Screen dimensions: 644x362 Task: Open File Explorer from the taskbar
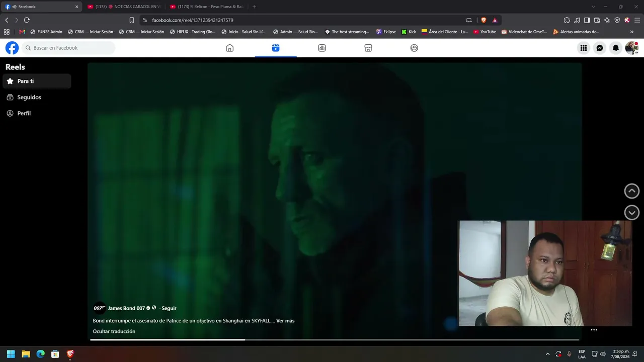coord(26,354)
